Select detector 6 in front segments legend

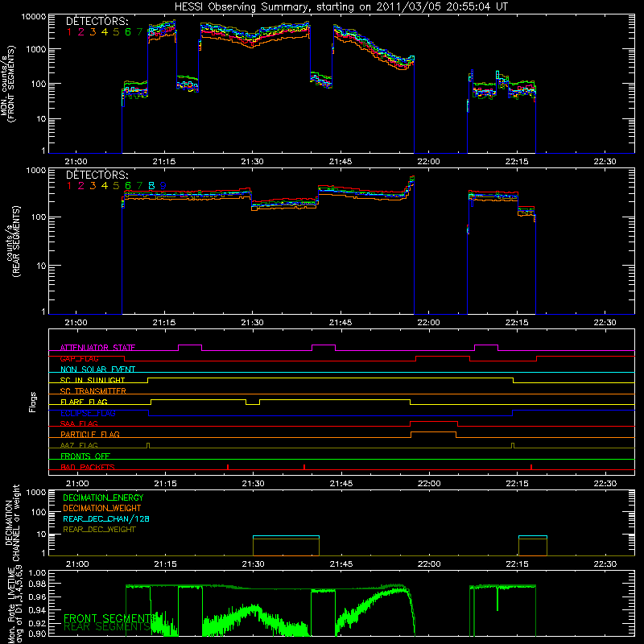coord(128,31)
